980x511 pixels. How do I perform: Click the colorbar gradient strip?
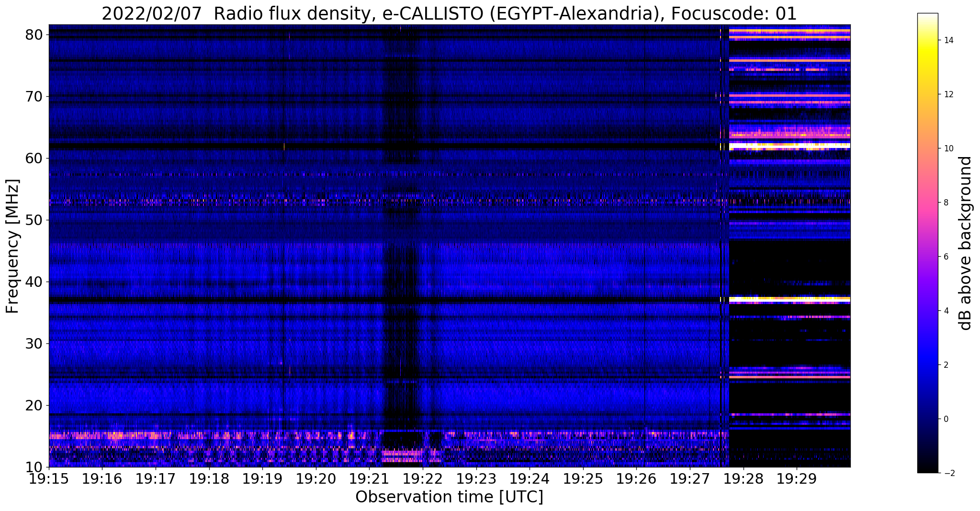927,243
